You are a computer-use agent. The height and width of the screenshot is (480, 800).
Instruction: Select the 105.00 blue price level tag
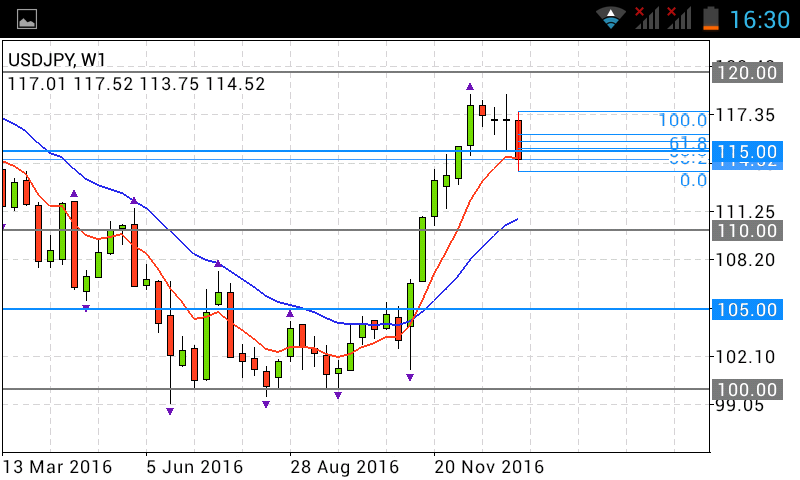(x=747, y=310)
